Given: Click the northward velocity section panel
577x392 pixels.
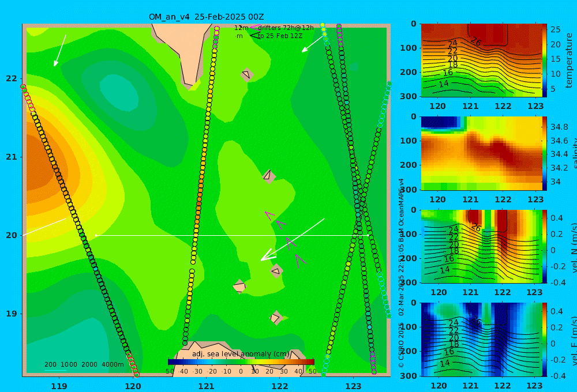Looking at the screenshot, I should [x=481, y=246].
